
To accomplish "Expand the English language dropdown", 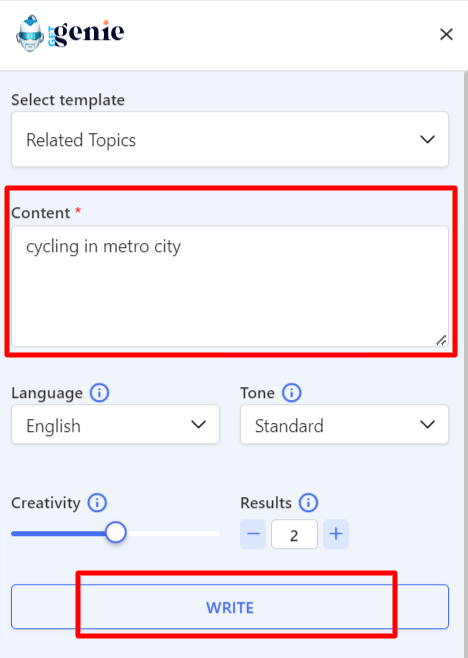I will point(115,424).
